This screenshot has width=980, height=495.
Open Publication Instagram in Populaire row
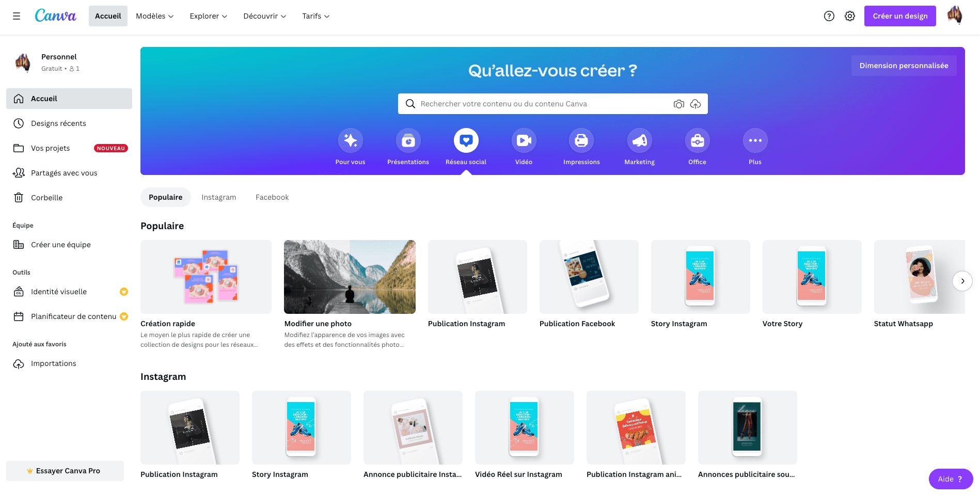(x=477, y=277)
